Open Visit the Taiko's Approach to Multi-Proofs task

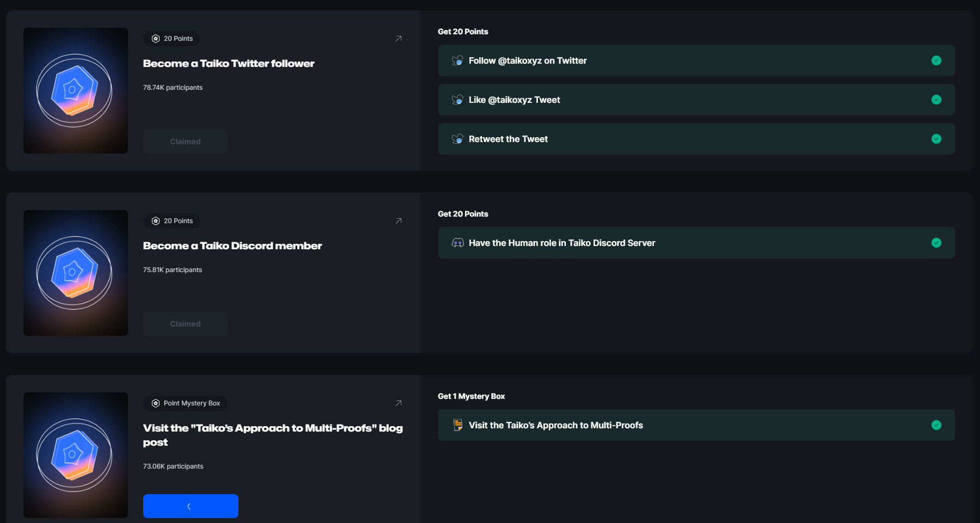(696, 425)
